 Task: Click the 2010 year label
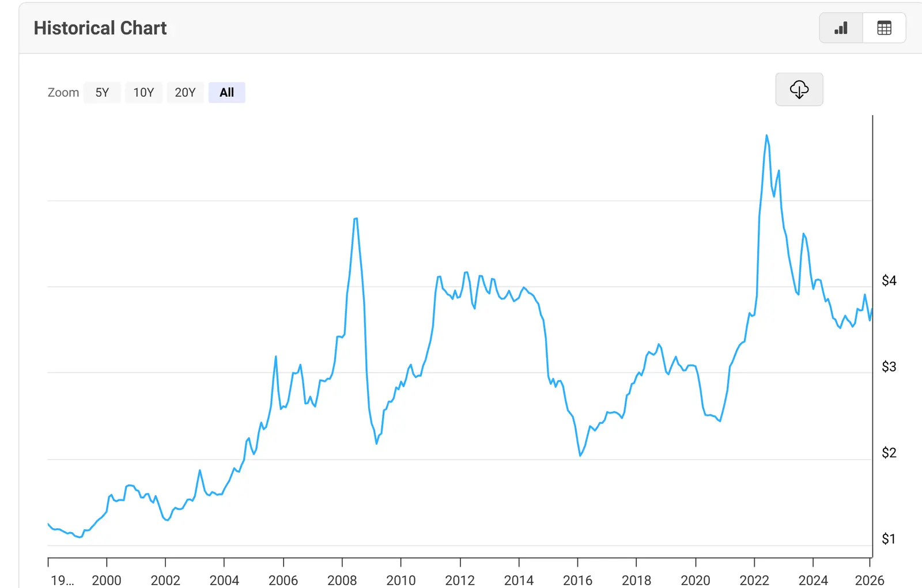(x=401, y=580)
